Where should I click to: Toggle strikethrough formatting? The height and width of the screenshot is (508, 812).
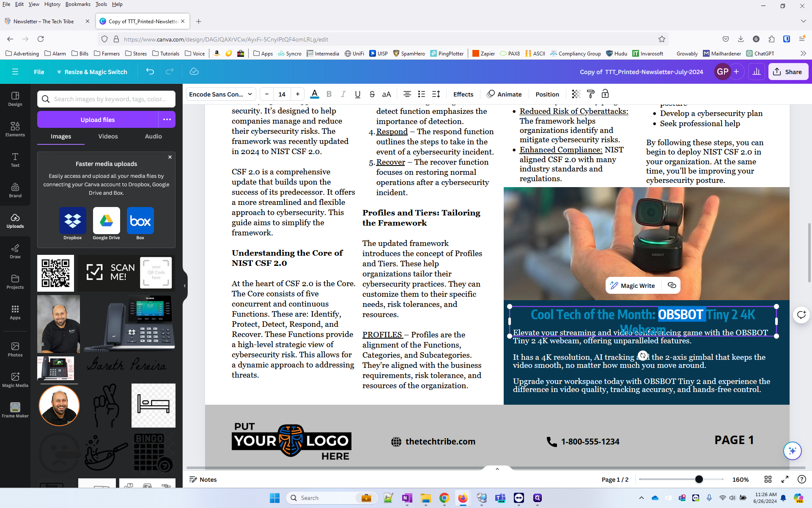372,94
